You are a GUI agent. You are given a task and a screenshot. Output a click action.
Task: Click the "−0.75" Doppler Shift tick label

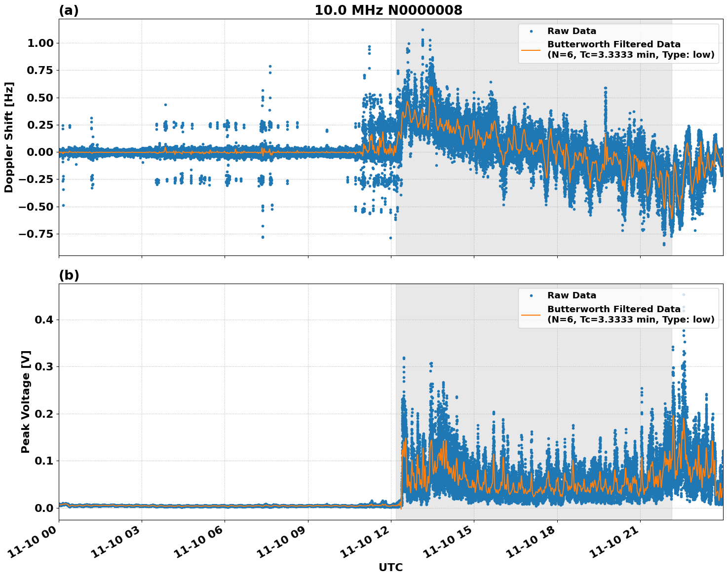tap(36, 234)
